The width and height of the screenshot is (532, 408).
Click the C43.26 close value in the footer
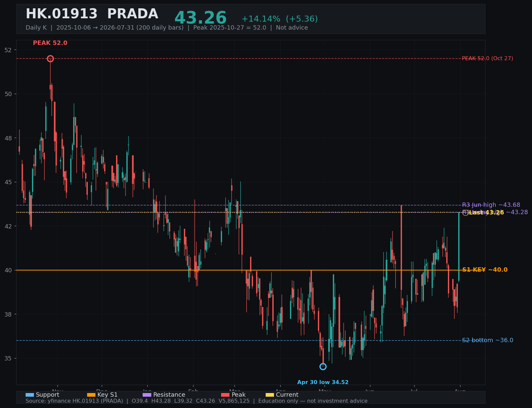pyautogui.click(x=205, y=401)
